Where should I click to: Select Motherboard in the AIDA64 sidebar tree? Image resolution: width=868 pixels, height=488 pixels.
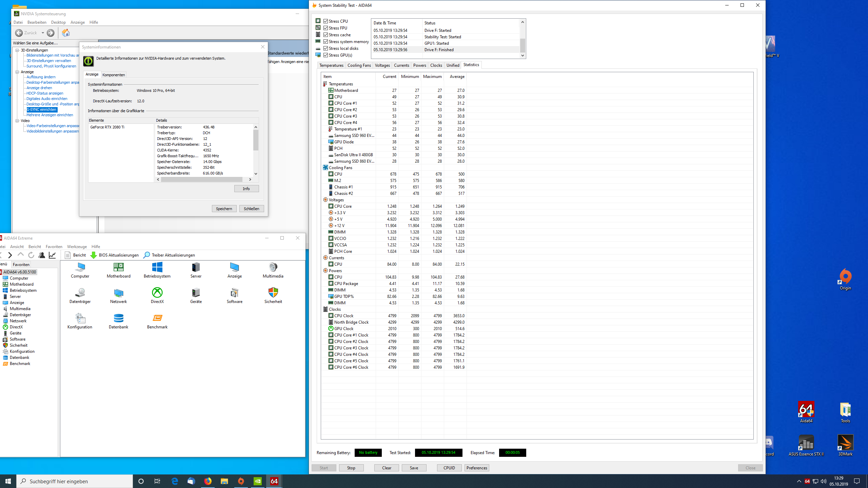tap(21, 284)
